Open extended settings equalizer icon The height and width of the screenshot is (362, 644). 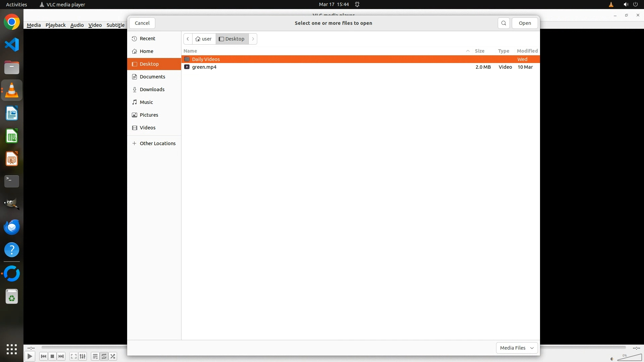click(x=83, y=356)
